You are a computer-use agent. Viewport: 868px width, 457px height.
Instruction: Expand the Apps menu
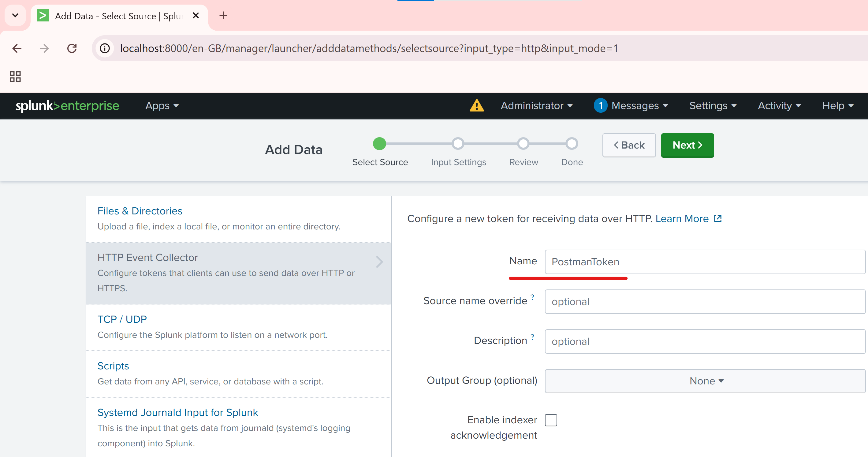point(162,106)
